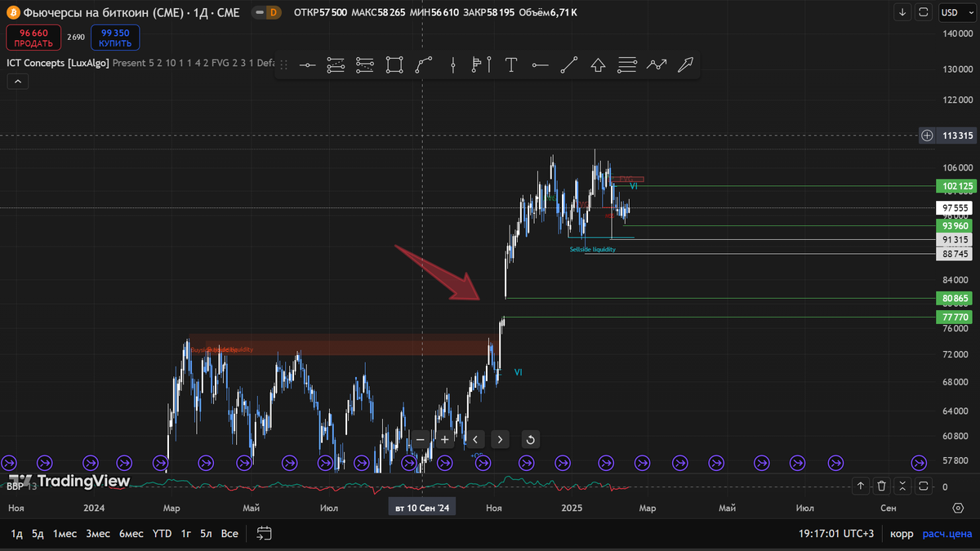Click the red ПРОДАТЬ 96 660 button

[x=33, y=38]
